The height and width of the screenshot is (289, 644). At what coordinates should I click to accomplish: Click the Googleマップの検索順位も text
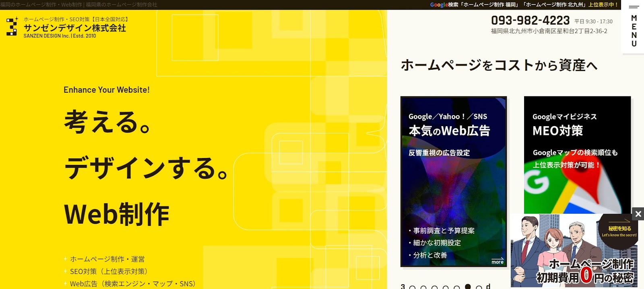coord(575,153)
